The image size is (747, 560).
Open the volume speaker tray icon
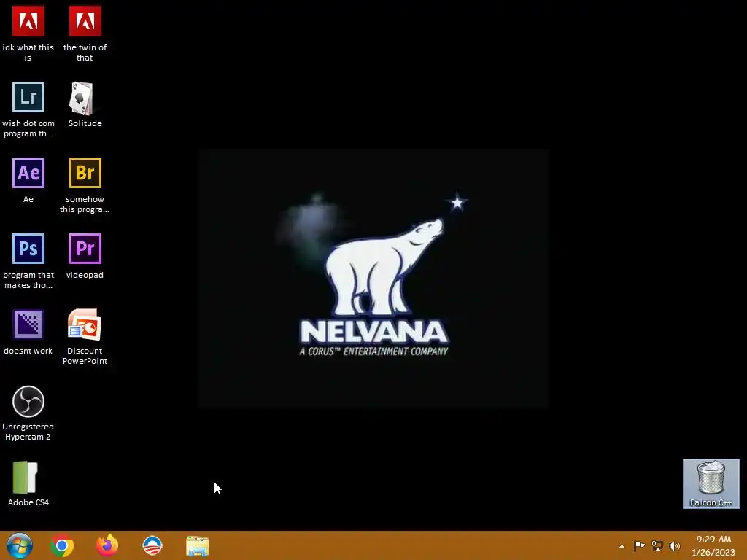pos(675,545)
